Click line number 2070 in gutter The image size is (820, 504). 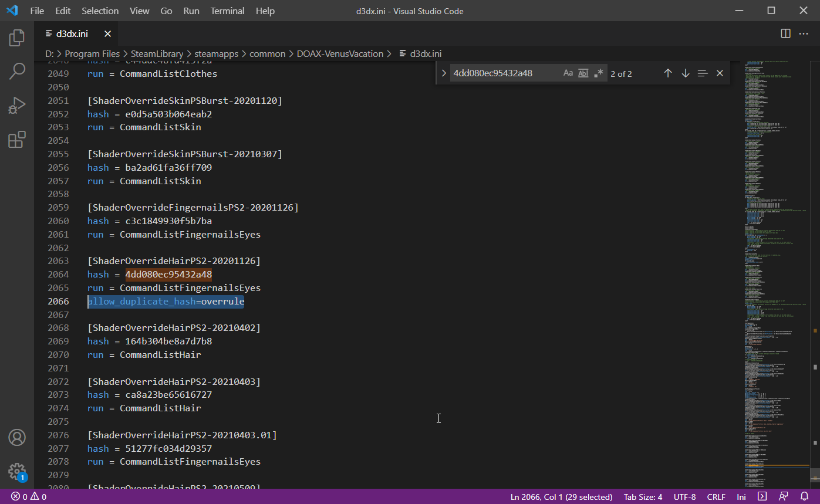tap(58, 355)
